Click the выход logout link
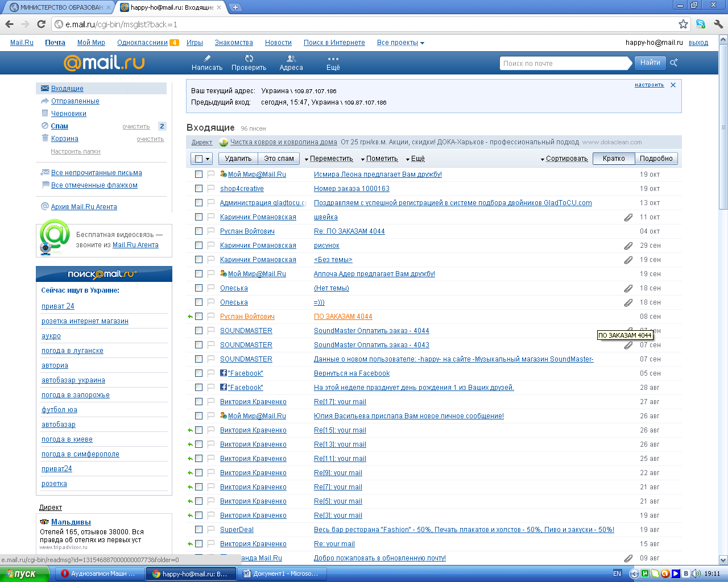The height and width of the screenshot is (582, 728). [698, 43]
